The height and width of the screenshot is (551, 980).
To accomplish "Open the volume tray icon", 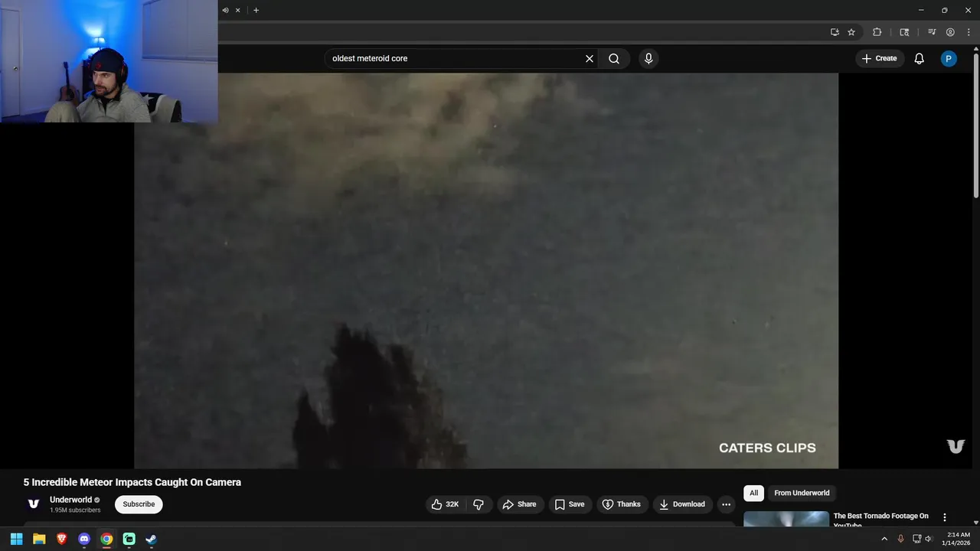I will coord(929,539).
